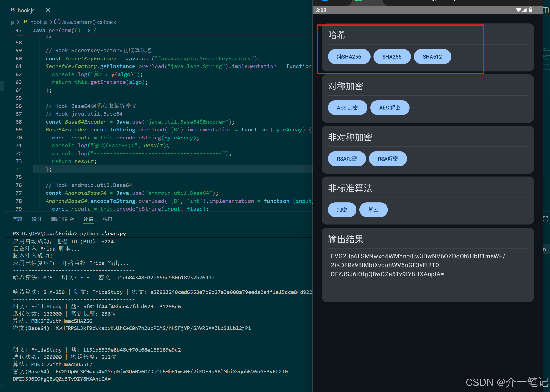Click the split editor layout icon
The height and width of the screenshot is (392, 550).
546,10
